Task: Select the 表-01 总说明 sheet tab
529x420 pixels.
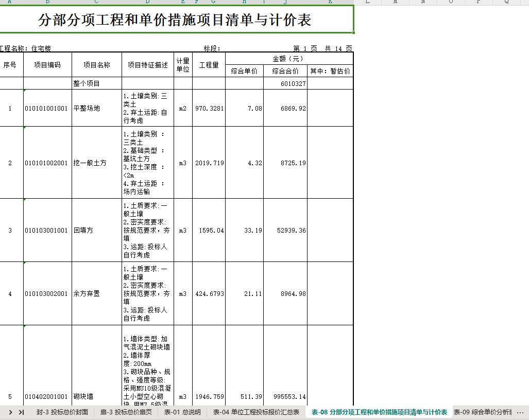Action: pos(182,412)
